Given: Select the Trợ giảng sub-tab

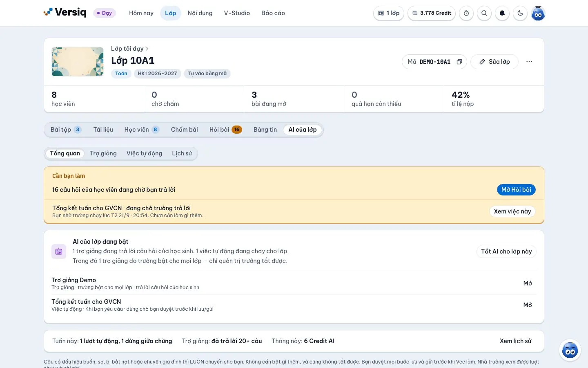Looking at the screenshot, I should (103, 153).
